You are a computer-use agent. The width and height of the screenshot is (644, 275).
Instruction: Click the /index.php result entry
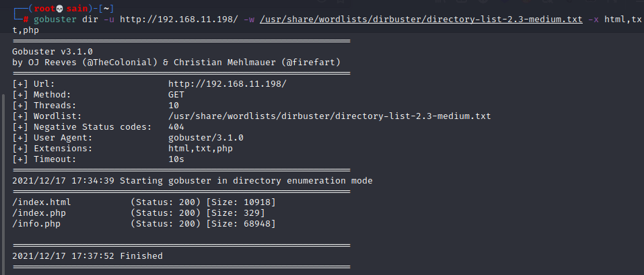pos(39,212)
